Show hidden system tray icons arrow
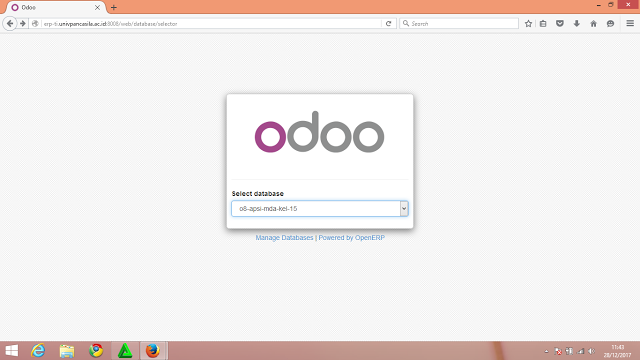 pyautogui.click(x=547, y=351)
